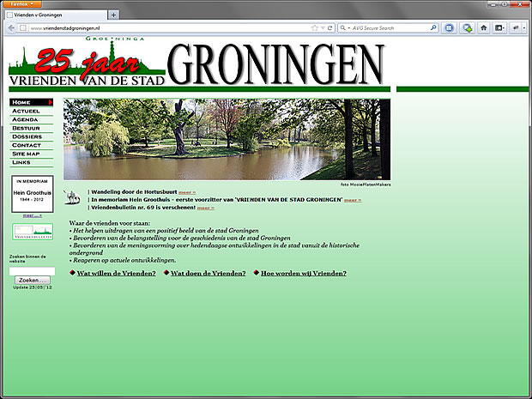Open the Dossiers navigation menu item

pyautogui.click(x=31, y=136)
